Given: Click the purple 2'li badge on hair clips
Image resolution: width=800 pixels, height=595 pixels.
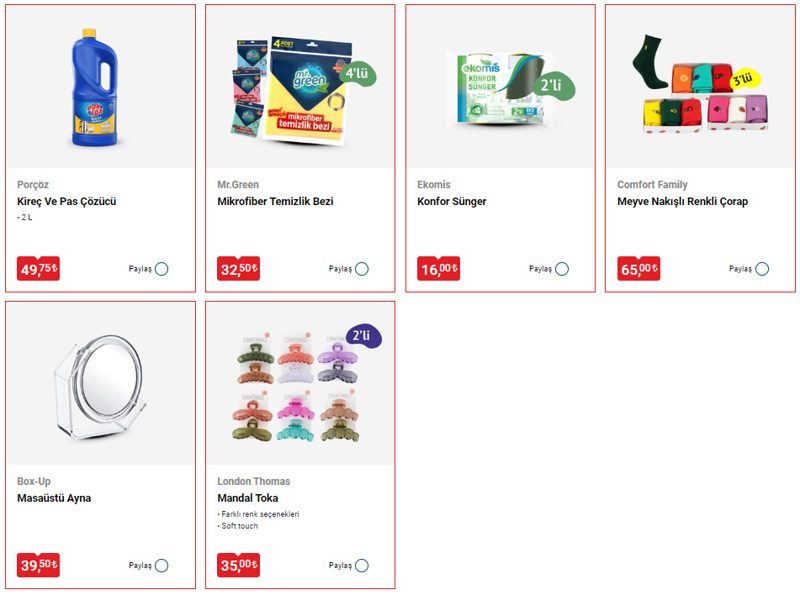Looking at the screenshot, I should [363, 336].
